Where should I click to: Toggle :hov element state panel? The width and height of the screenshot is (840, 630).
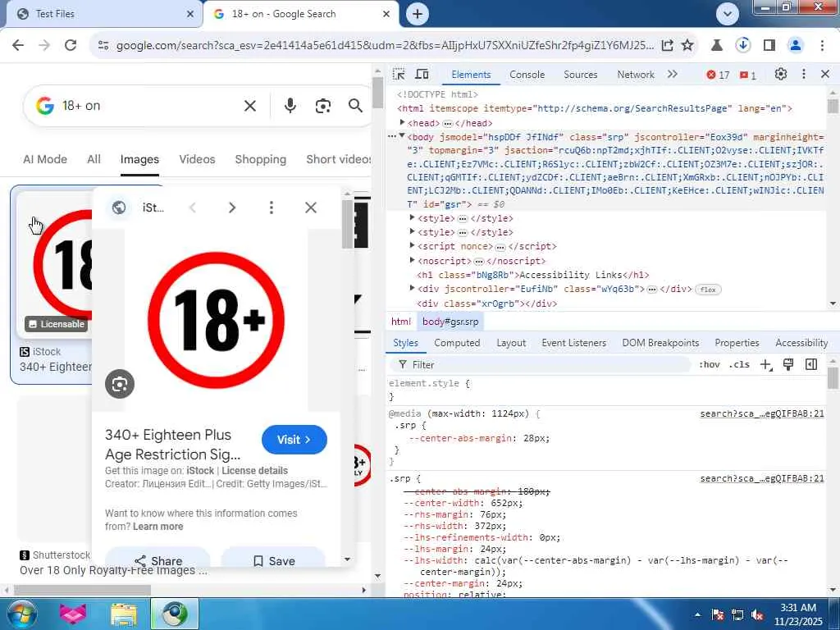(710, 365)
